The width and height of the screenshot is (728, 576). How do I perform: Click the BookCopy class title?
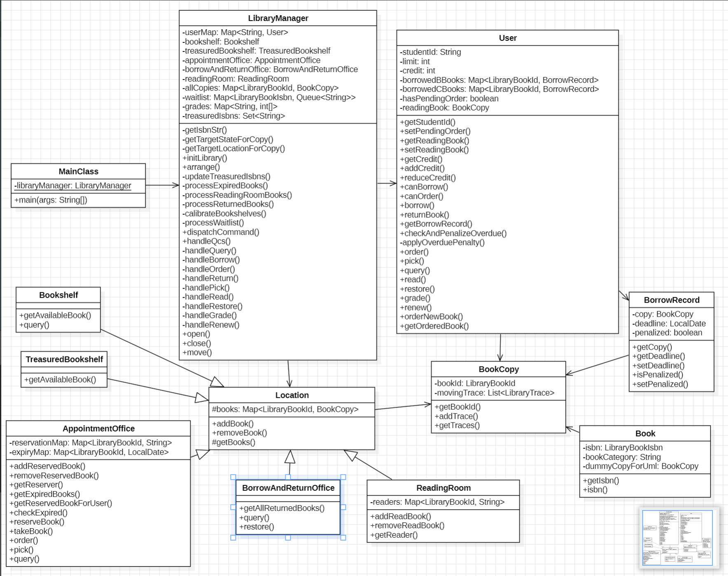(x=499, y=369)
